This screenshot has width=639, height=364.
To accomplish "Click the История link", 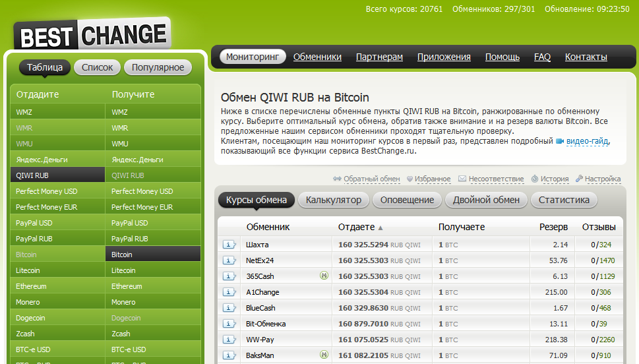I will [x=554, y=179].
